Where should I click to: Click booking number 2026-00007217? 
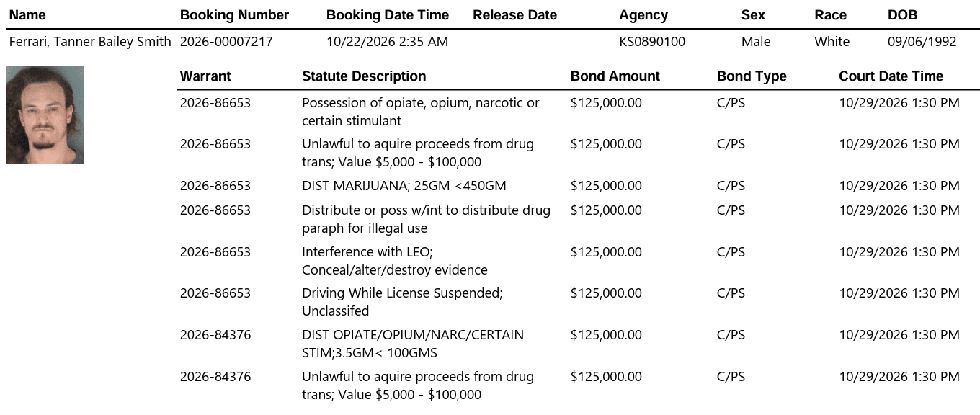click(x=226, y=42)
